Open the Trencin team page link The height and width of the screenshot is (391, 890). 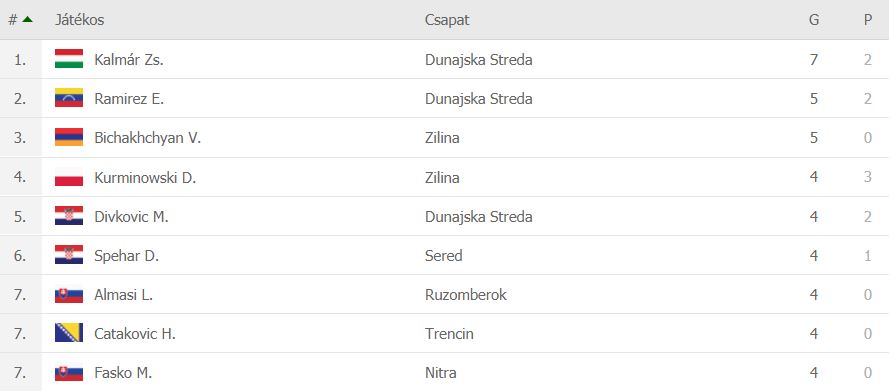pyautogui.click(x=449, y=334)
